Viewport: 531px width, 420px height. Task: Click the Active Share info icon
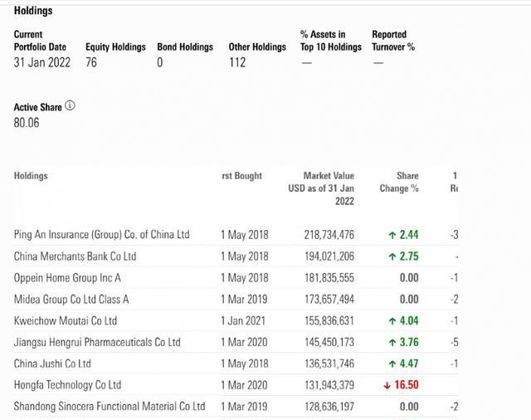point(70,105)
